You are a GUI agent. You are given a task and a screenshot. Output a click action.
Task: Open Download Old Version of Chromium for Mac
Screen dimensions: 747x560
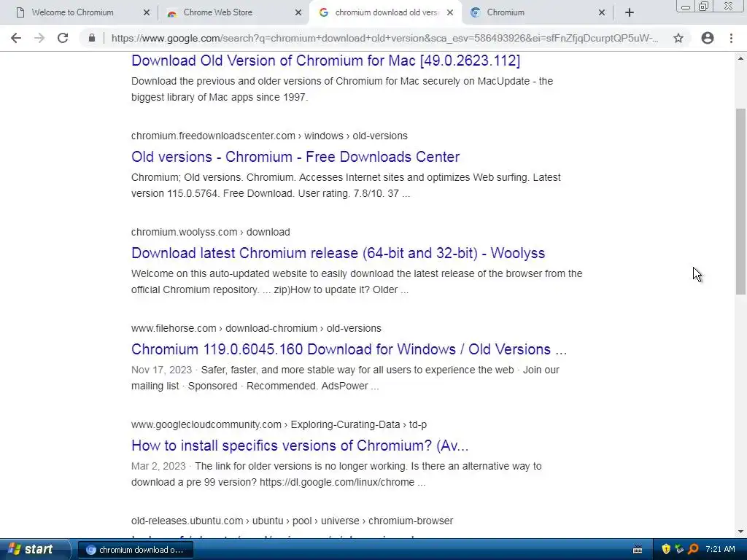[x=326, y=61]
